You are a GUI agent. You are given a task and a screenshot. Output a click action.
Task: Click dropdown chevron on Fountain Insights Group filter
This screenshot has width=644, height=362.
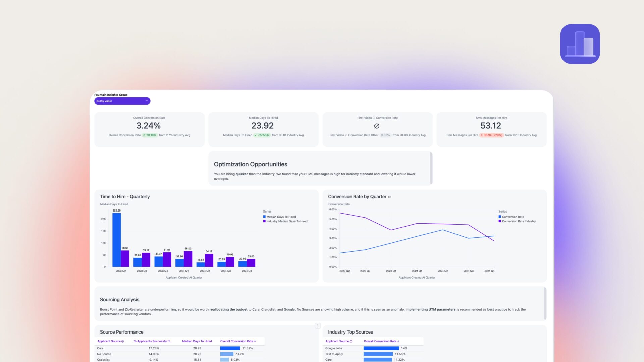[147, 101]
